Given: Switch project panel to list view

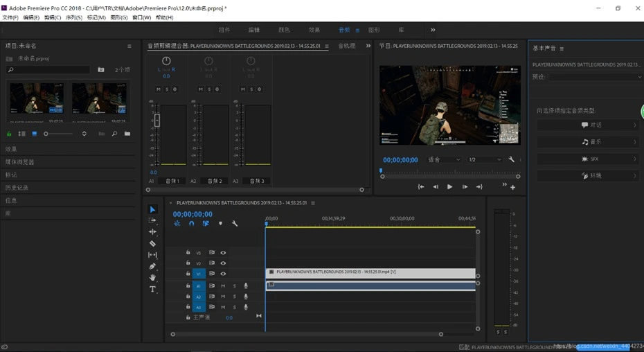Looking at the screenshot, I should point(21,134).
